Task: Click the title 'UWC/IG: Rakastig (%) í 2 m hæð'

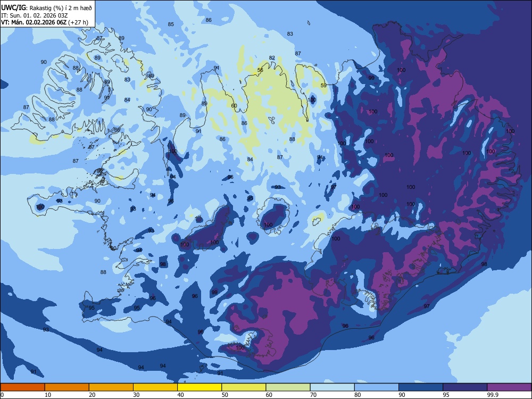Action: point(46,7)
